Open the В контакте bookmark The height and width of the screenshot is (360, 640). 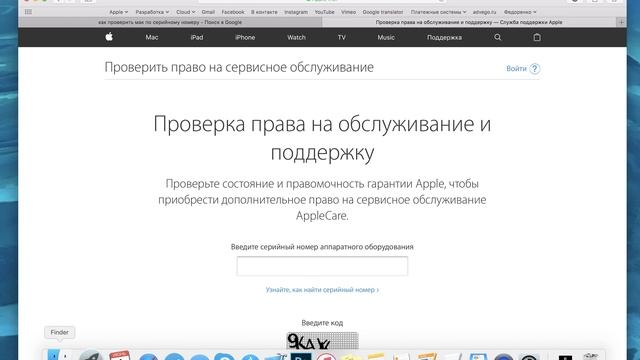click(264, 12)
